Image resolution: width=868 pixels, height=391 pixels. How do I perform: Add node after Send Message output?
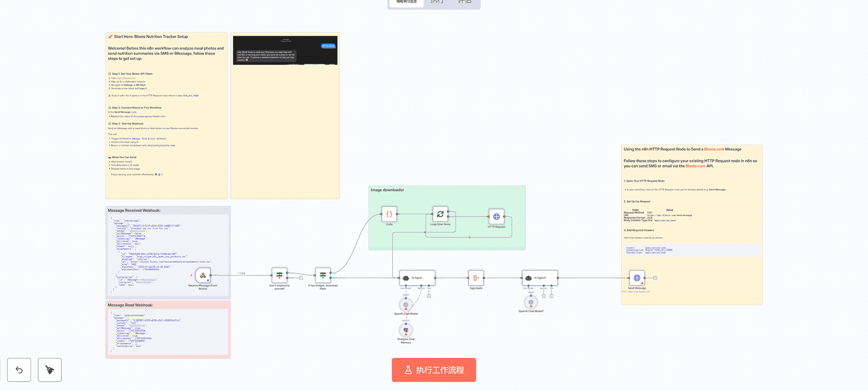click(655, 278)
